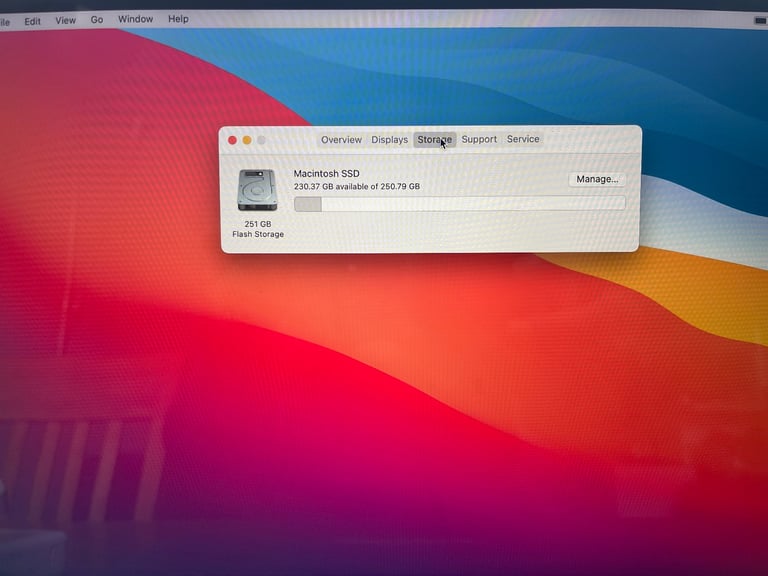
Task: Click the 'Flash Storage' label
Action: 258,234
